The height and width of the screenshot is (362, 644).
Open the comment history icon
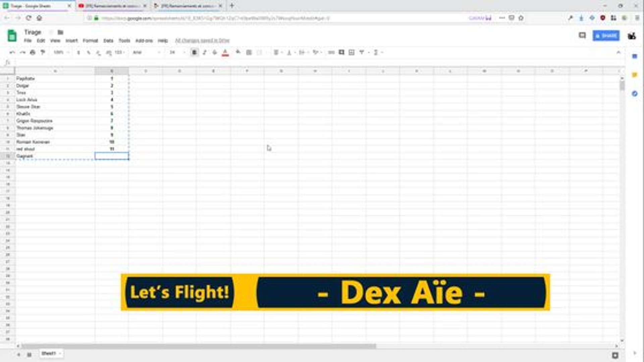point(582,36)
